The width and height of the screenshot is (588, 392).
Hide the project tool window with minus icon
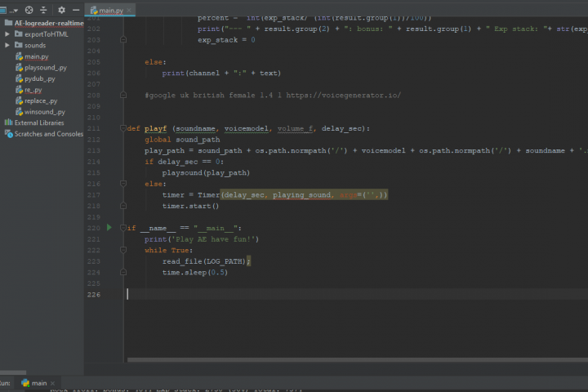pos(76,10)
